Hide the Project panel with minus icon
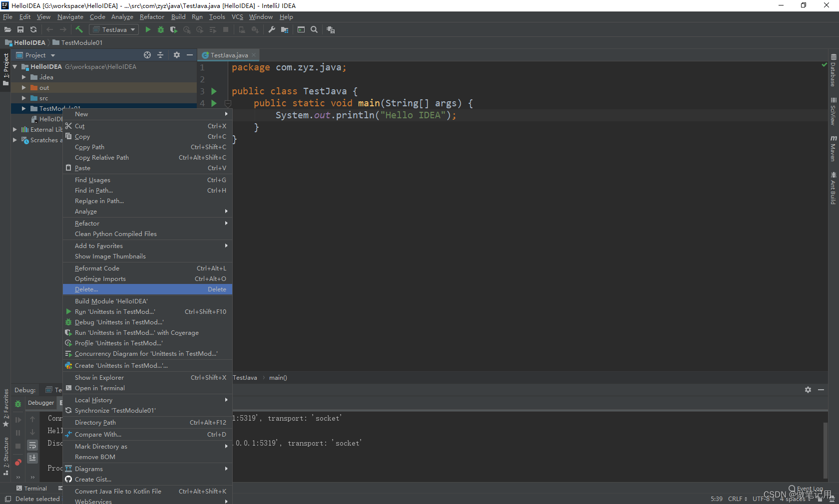This screenshot has height=504, width=839. pyautogui.click(x=190, y=55)
